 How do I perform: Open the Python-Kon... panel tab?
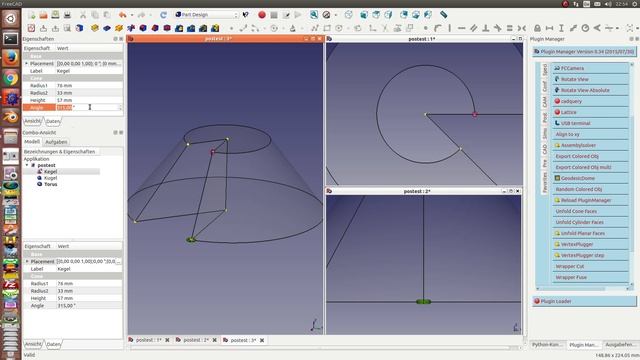[x=547, y=345]
